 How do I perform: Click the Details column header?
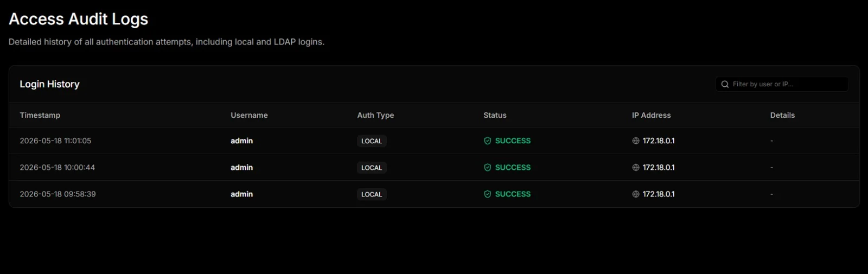[x=782, y=115]
